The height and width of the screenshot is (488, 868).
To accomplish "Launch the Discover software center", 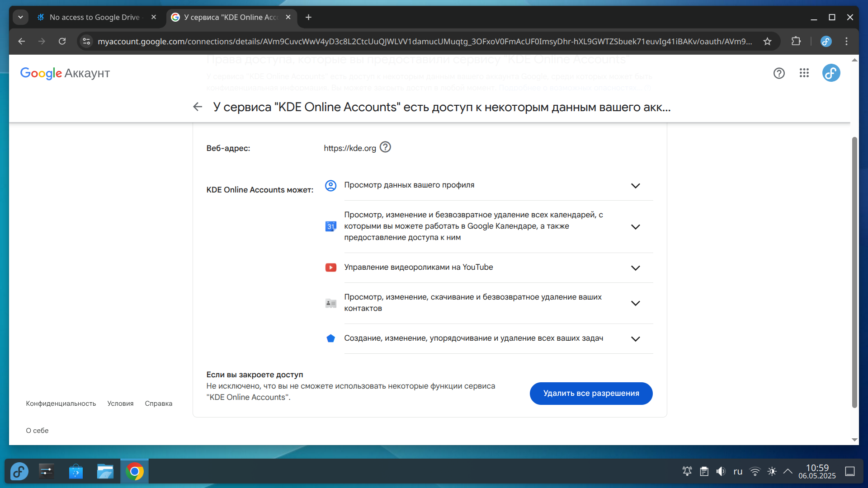I will pyautogui.click(x=76, y=472).
